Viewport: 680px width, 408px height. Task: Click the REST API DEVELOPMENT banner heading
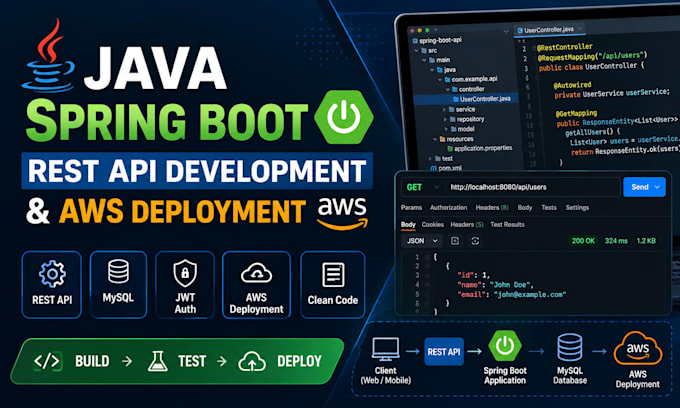pos(197,171)
